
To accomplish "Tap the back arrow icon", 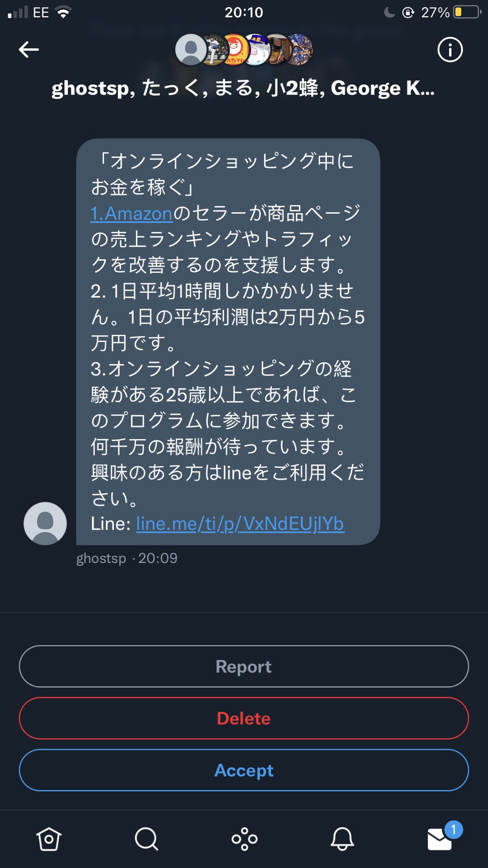I will (29, 50).
